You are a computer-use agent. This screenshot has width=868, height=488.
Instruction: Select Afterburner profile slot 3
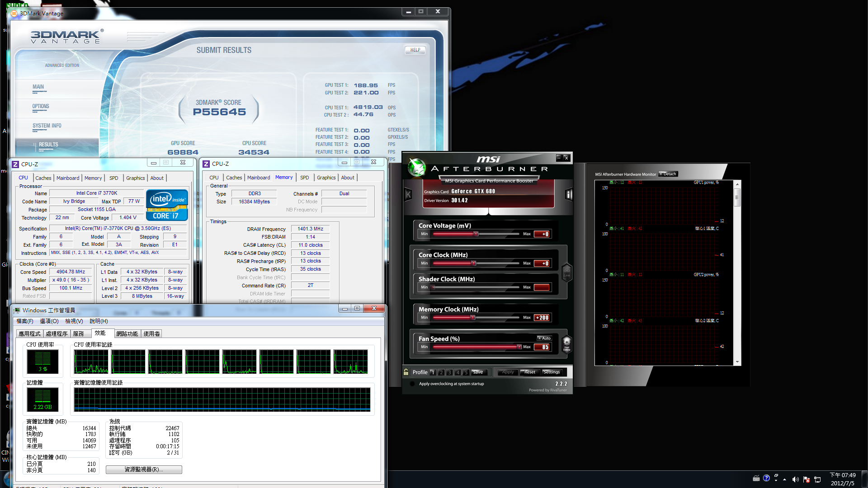[x=449, y=372]
